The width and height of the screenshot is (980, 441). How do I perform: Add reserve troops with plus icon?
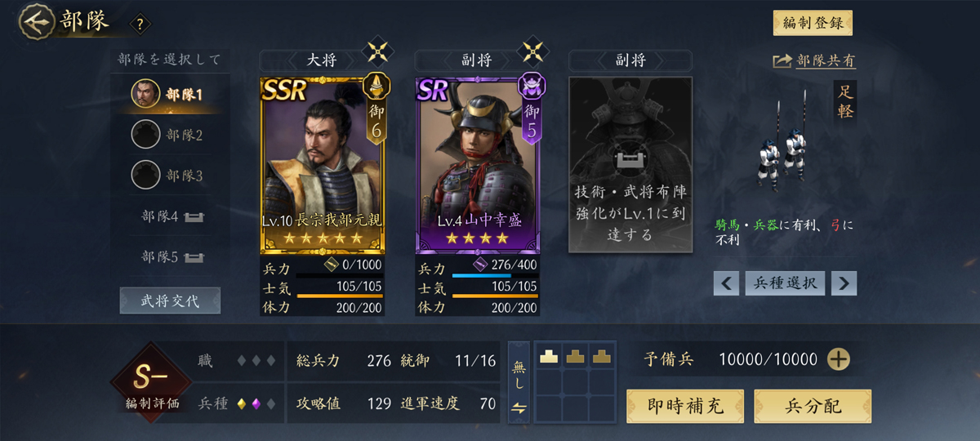(x=839, y=359)
